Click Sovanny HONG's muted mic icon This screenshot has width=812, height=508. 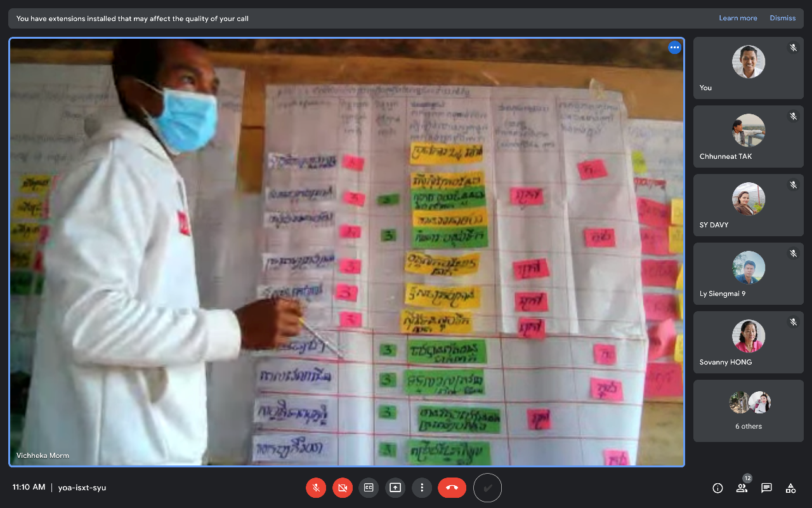pos(793,322)
